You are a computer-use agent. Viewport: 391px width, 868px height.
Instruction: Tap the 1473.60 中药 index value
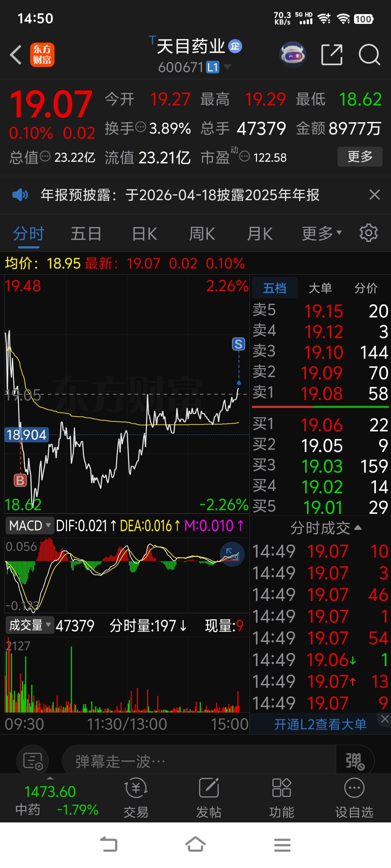tap(50, 792)
